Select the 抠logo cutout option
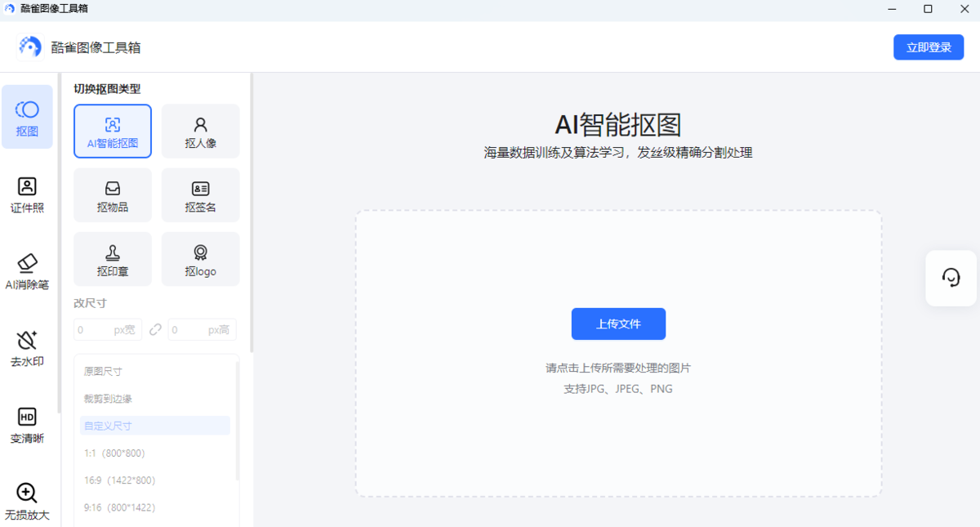 [200, 259]
